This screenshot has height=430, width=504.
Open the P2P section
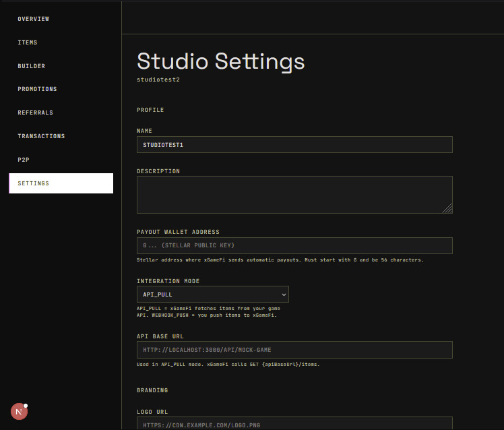pyautogui.click(x=24, y=160)
